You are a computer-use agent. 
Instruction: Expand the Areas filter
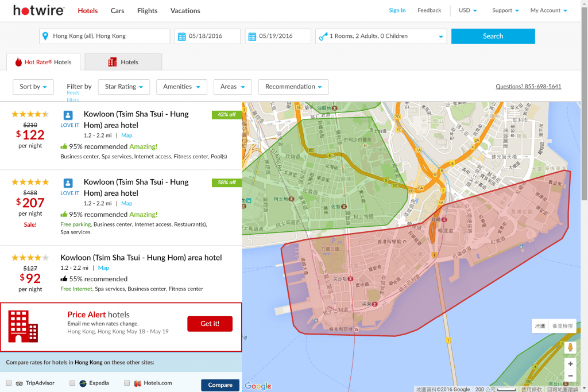point(233,87)
